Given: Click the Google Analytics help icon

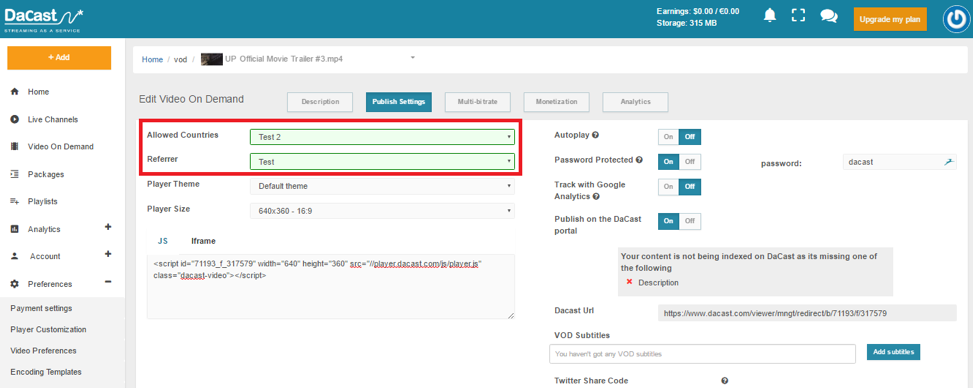Looking at the screenshot, I should click(x=596, y=197).
